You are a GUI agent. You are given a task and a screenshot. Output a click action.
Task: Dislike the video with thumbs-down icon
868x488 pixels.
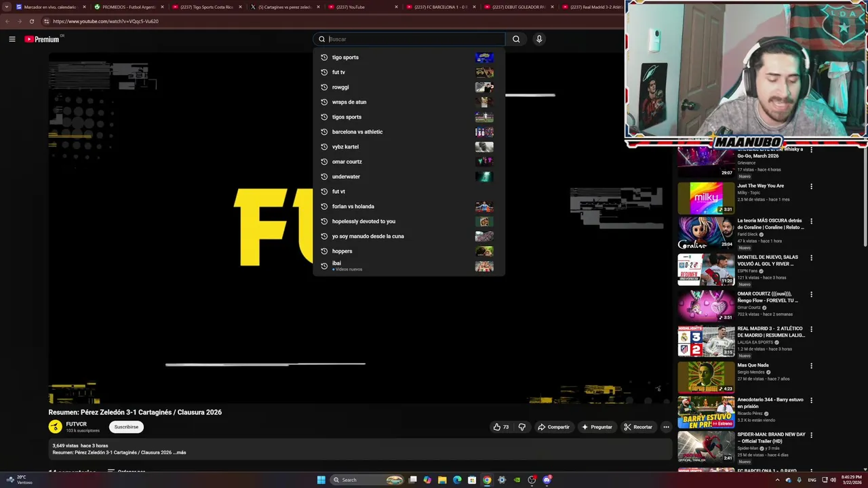pos(521,427)
